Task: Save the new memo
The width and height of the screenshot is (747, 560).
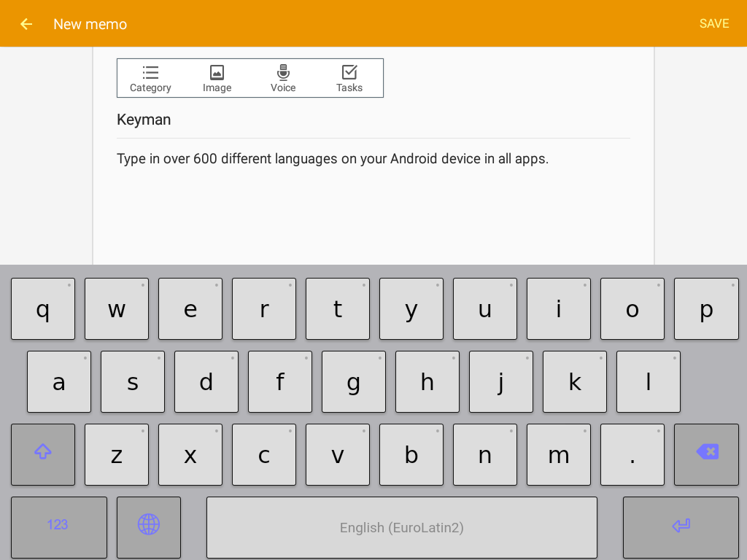Action: coord(713,24)
